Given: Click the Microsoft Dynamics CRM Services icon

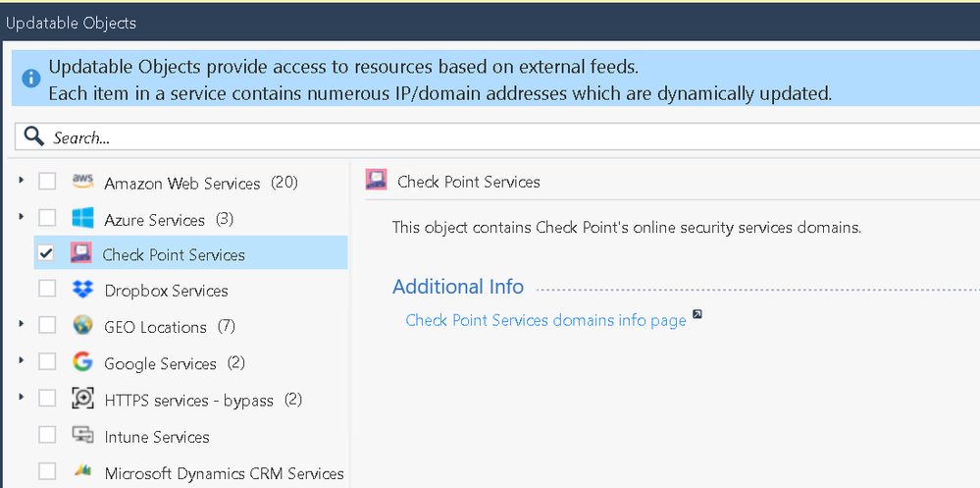Looking at the screenshot, I should click(x=82, y=470).
